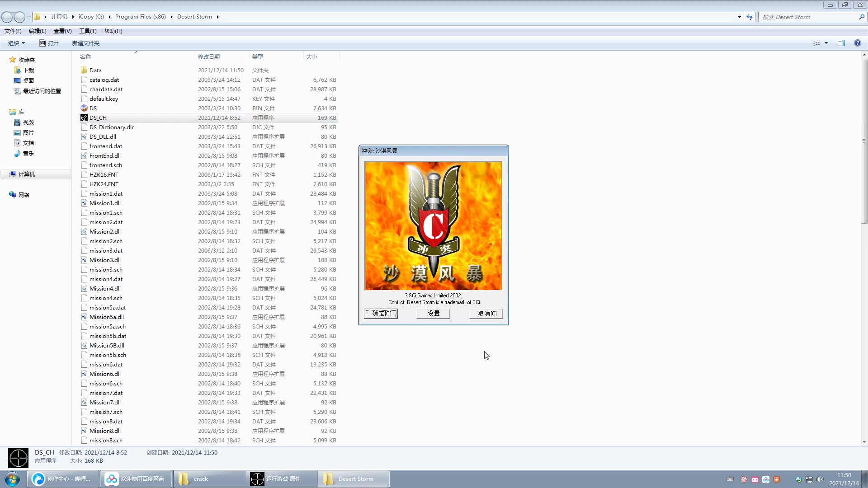Open 查看(V) menu in Explorer
Image resolution: width=868 pixels, height=488 pixels.
click(62, 31)
